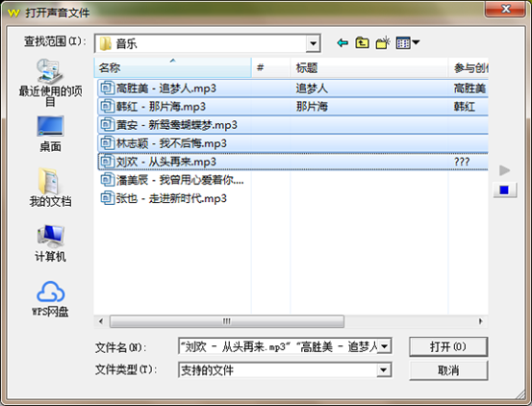Open 最近使用的项目 in the sidebar
532x406 pixels.
tap(50, 83)
